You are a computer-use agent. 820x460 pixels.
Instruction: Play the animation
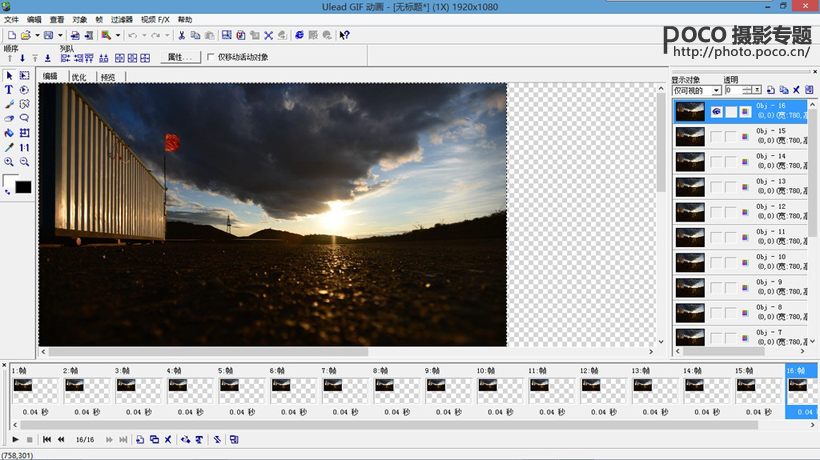coord(15,440)
